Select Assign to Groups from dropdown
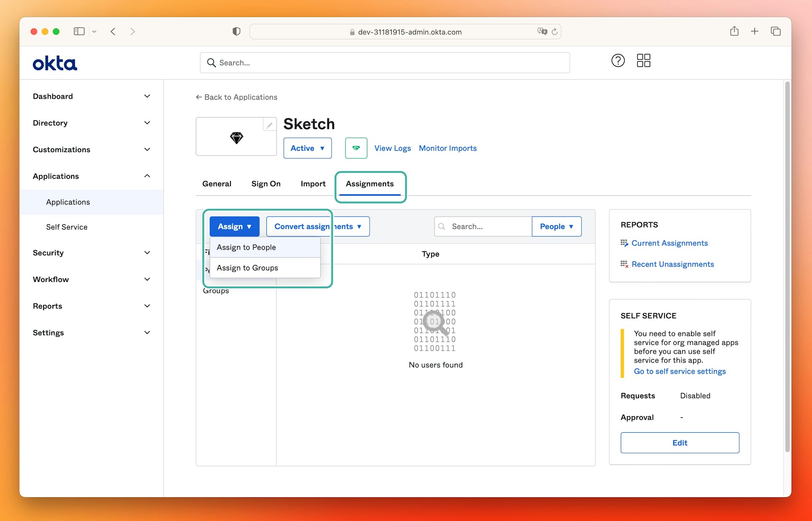The height and width of the screenshot is (521, 812). [x=247, y=267]
